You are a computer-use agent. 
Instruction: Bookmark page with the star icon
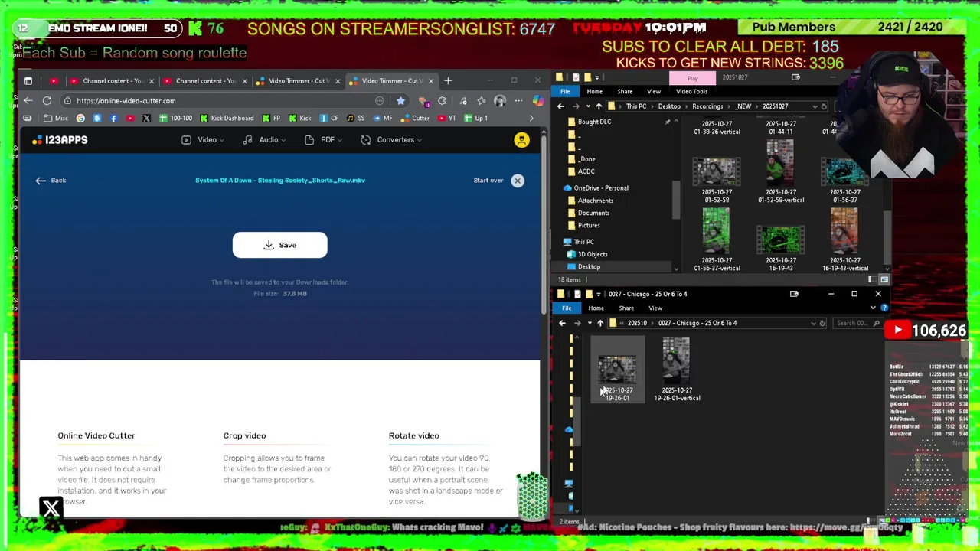[400, 101]
